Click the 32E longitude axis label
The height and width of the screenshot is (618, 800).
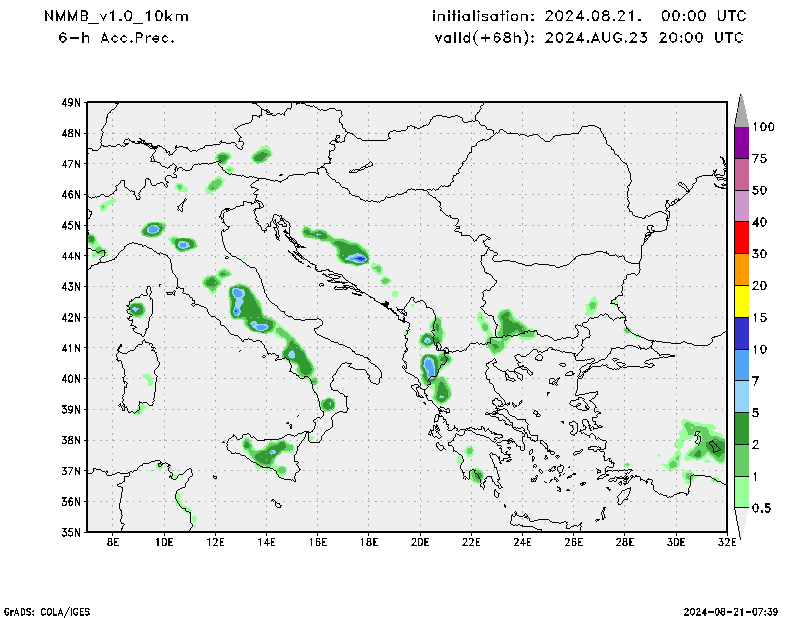pos(727,543)
